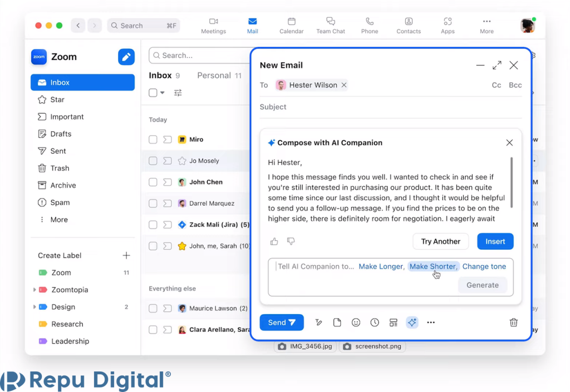
Task: Click the Try Another button
Action: click(440, 241)
